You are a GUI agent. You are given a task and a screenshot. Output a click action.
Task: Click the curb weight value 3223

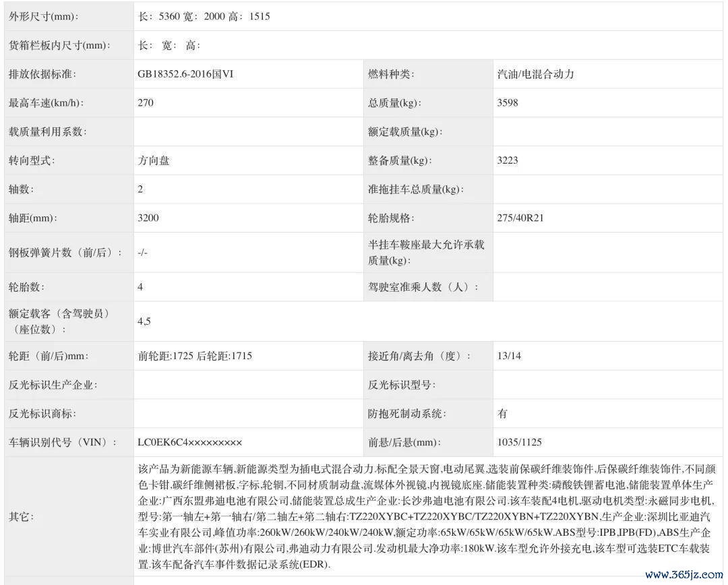[508, 160]
